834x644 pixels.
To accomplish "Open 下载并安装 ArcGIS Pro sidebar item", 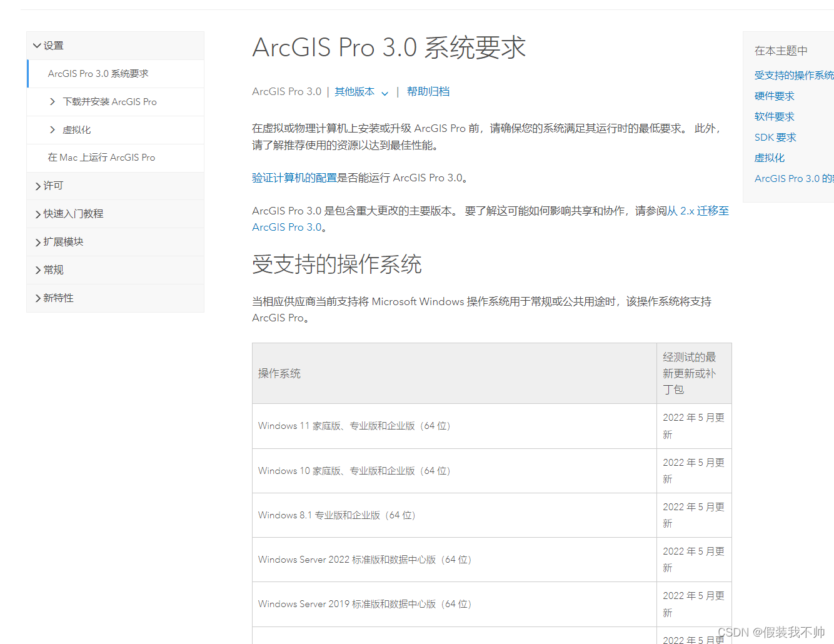I will (109, 101).
